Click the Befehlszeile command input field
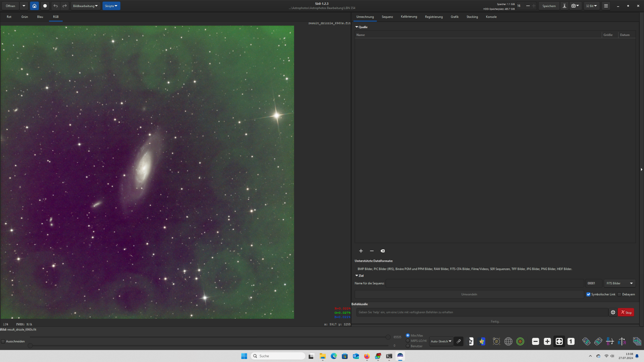Viewport: 644px width, 362px height. (482, 312)
